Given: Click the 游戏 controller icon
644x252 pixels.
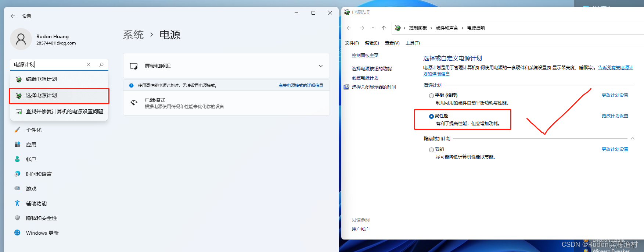Looking at the screenshot, I should pyautogui.click(x=17, y=188).
